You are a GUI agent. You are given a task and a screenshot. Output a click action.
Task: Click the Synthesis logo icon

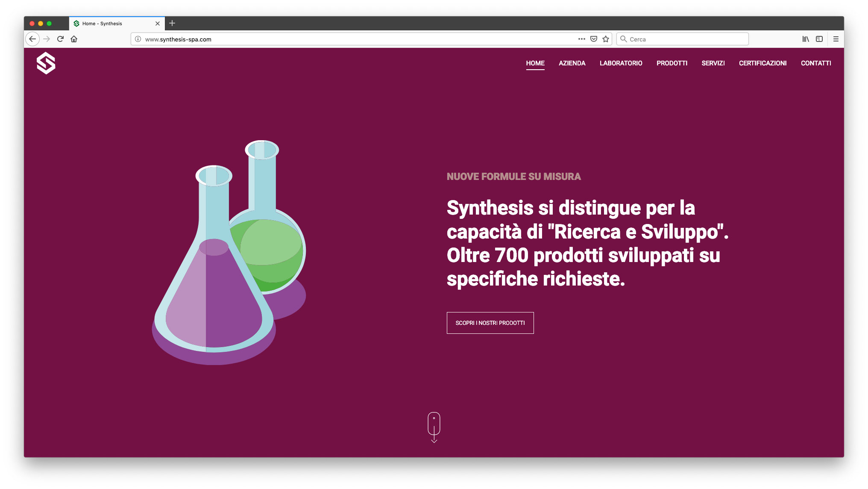point(46,63)
